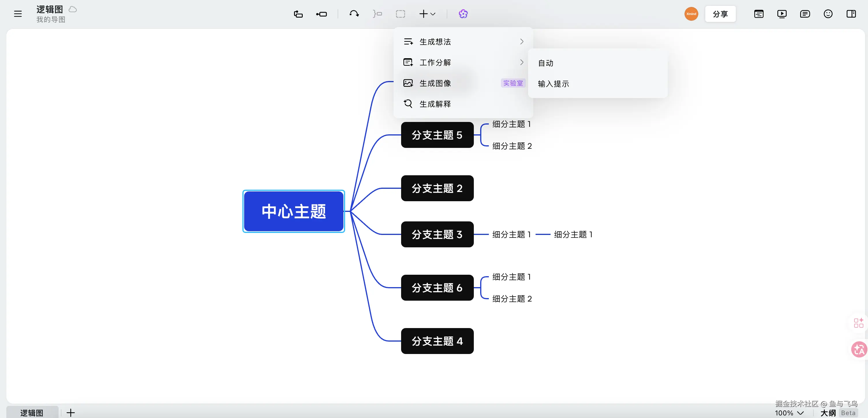Click the pink translate floating icon
This screenshot has height=418, width=868.
[859, 349]
